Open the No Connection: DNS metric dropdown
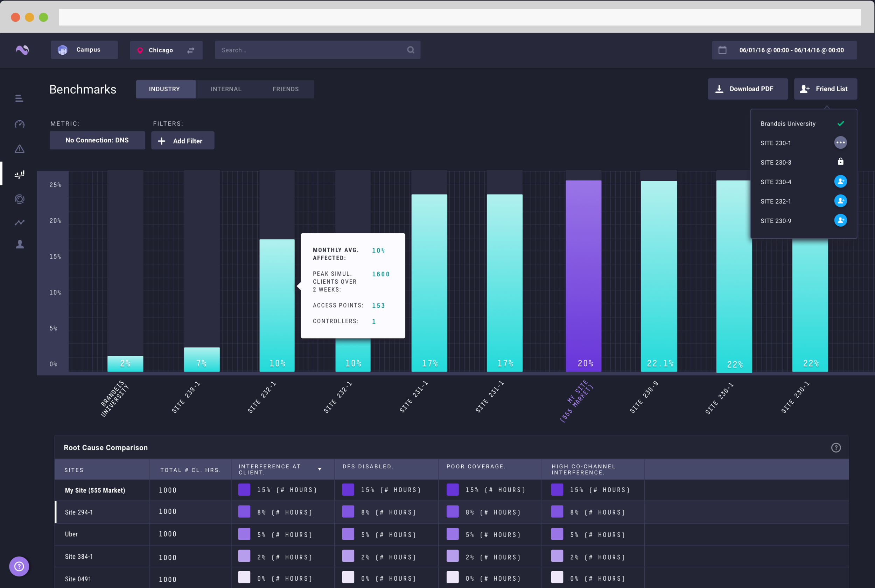 click(x=97, y=140)
